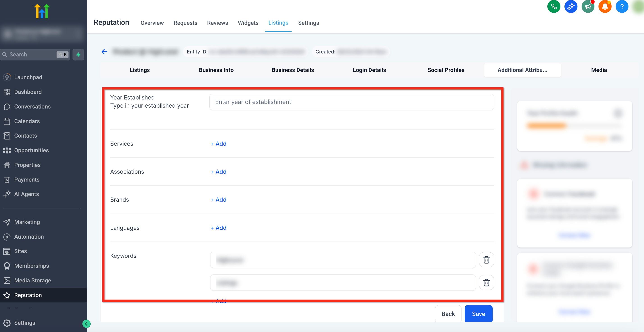
Task: Click the Year Established input field
Action: pyautogui.click(x=351, y=102)
